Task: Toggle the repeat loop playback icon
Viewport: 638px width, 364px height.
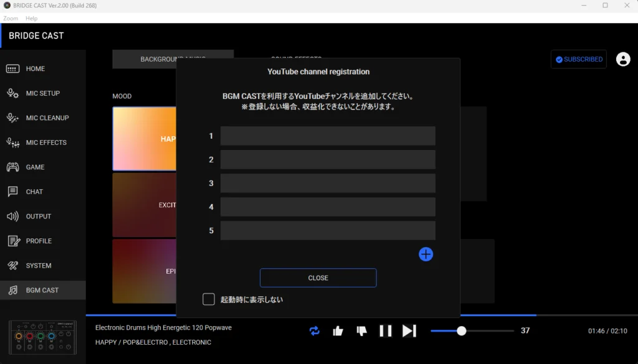Action: point(315,331)
